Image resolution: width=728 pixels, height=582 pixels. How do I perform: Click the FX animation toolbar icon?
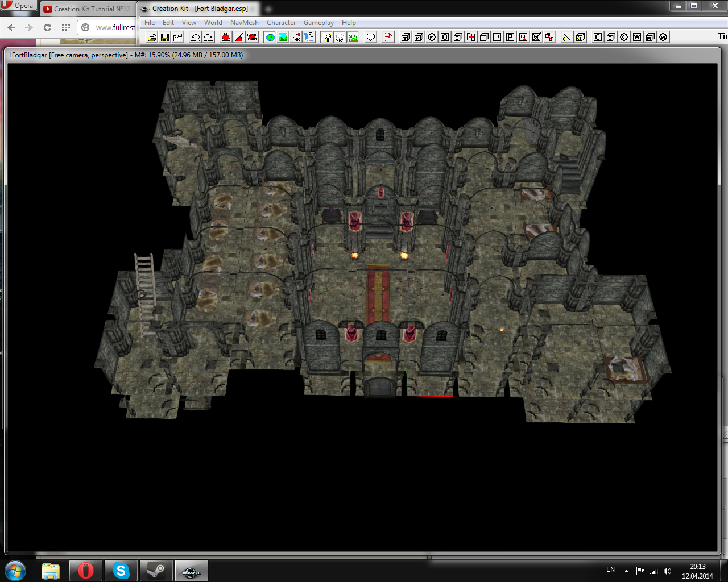tap(309, 37)
